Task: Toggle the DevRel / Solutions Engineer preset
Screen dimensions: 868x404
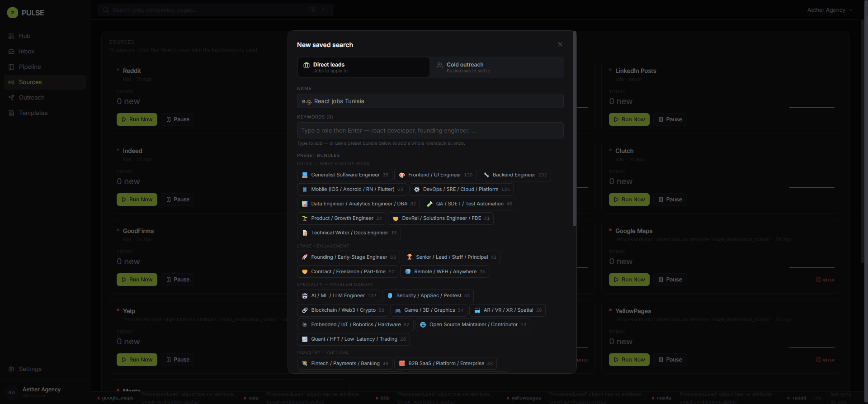Action: 441,219
